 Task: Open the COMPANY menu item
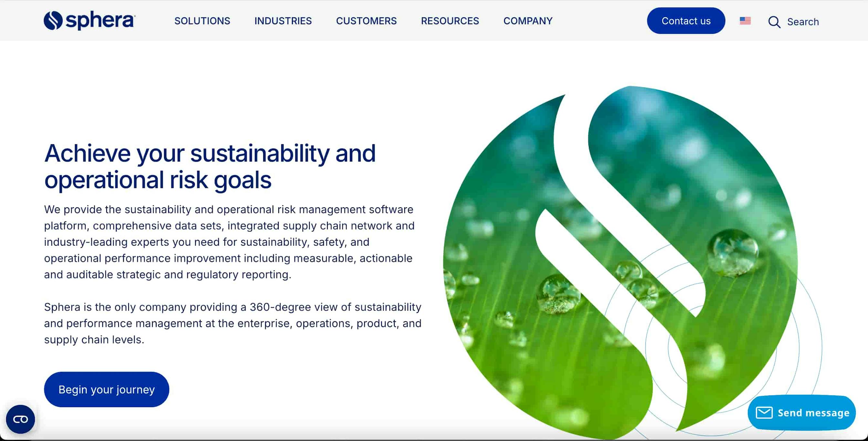[x=528, y=21]
